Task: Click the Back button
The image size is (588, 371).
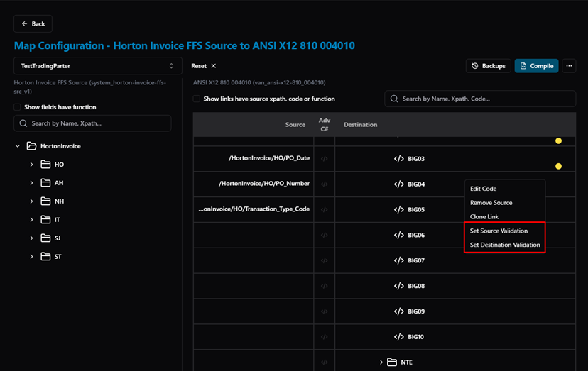Action: pyautogui.click(x=33, y=23)
